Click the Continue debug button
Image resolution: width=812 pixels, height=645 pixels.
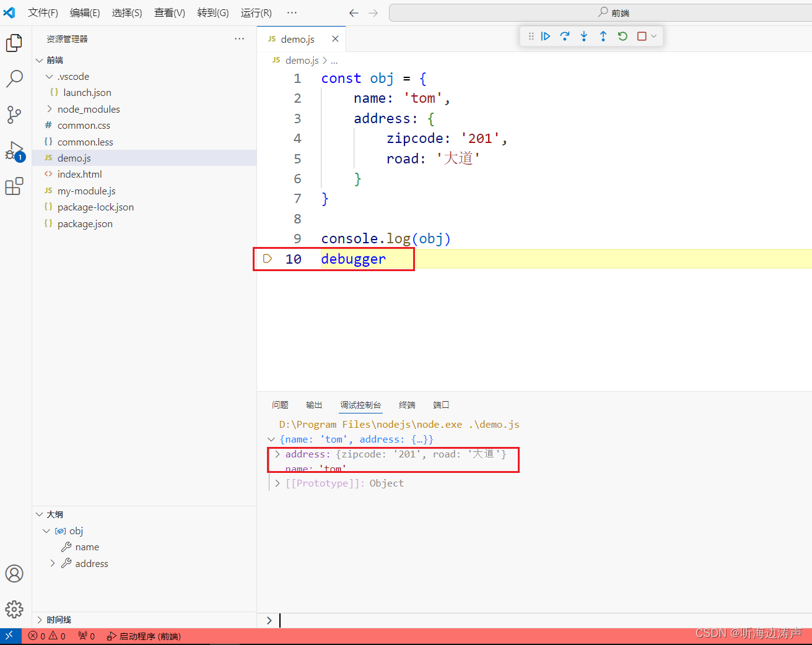point(546,37)
